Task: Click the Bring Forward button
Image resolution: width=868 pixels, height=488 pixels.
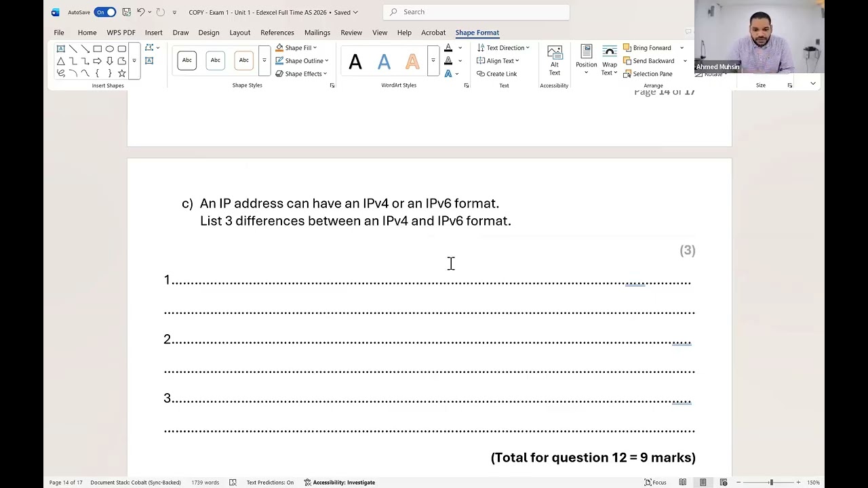Action: pyautogui.click(x=647, y=47)
